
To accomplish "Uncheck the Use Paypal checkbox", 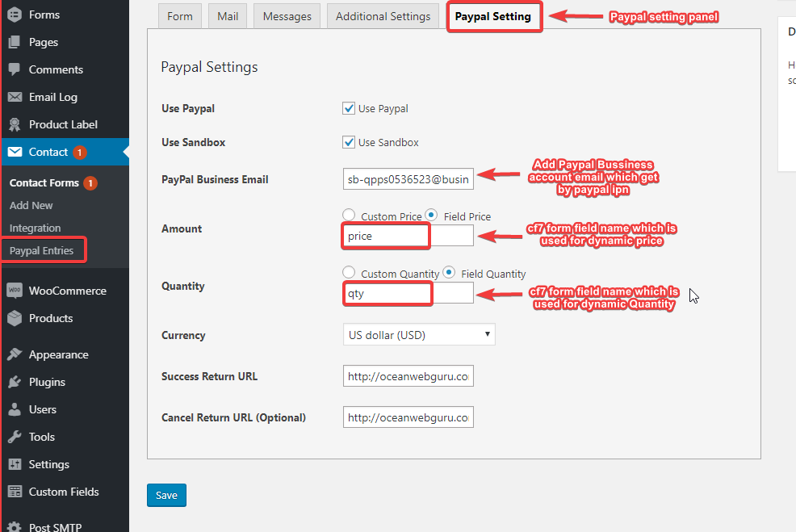I will click(x=349, y=108).
